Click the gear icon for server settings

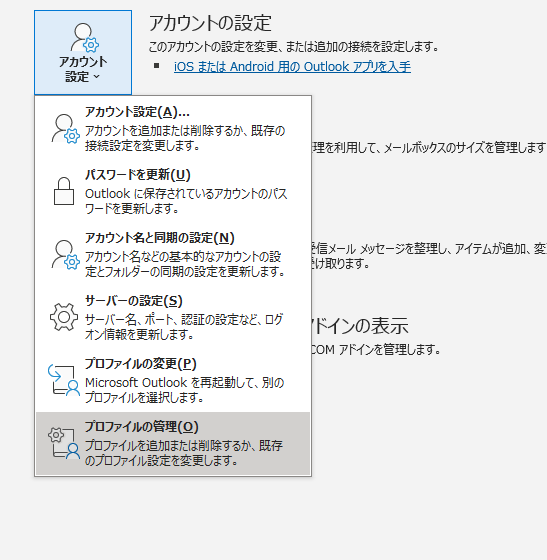pos(64,317)
